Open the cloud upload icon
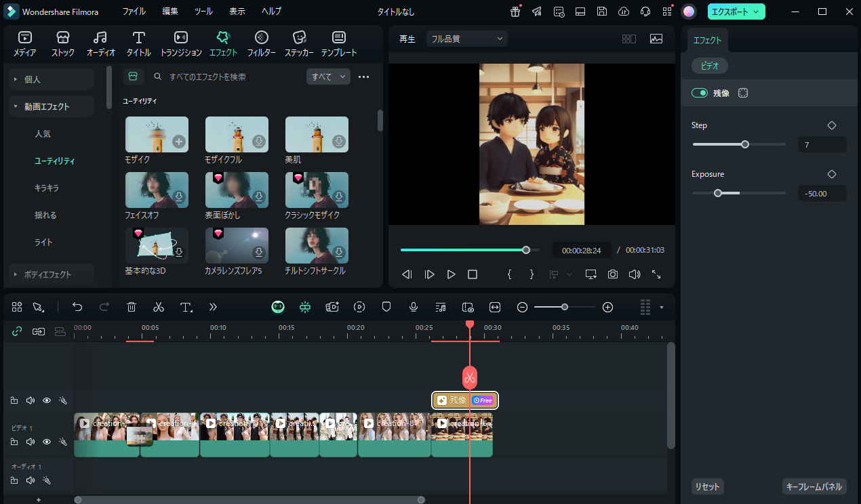This screenshot has height=504, width=861. pos(624,12)
